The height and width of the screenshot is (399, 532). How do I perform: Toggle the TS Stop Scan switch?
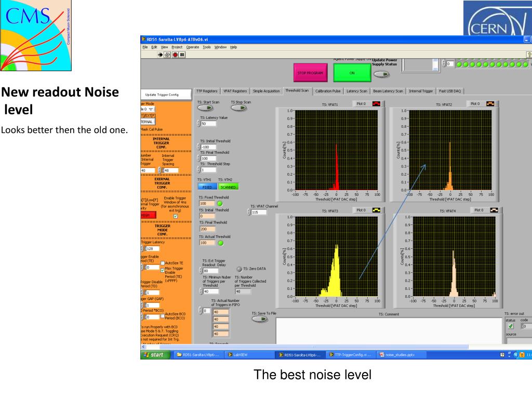click(x=239, y=108)
